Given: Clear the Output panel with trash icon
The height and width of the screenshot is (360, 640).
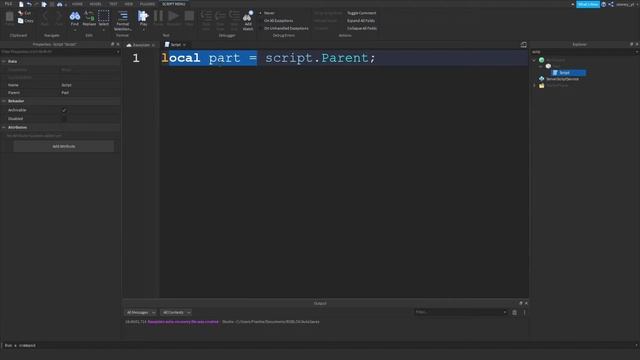Looking at the screenshot, I should [514, 312].
